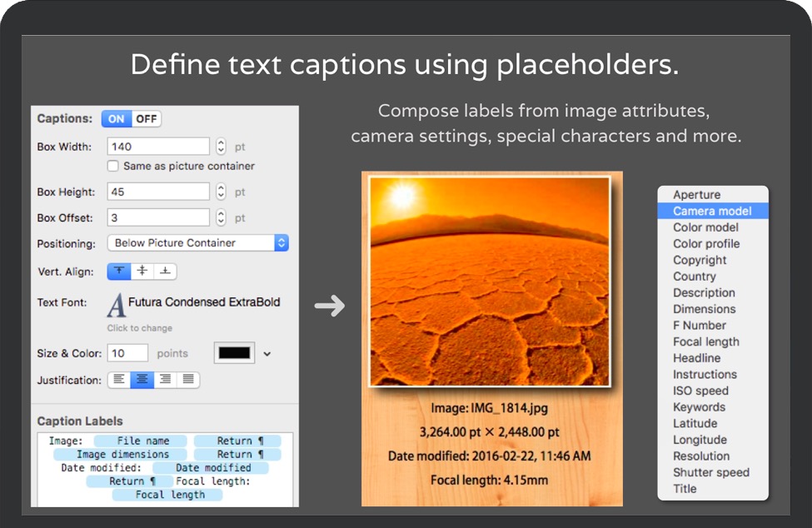Click Futura Condensed ExtraBold font name
This screenshot has height=528, width=812.
(x=204, y=302)
